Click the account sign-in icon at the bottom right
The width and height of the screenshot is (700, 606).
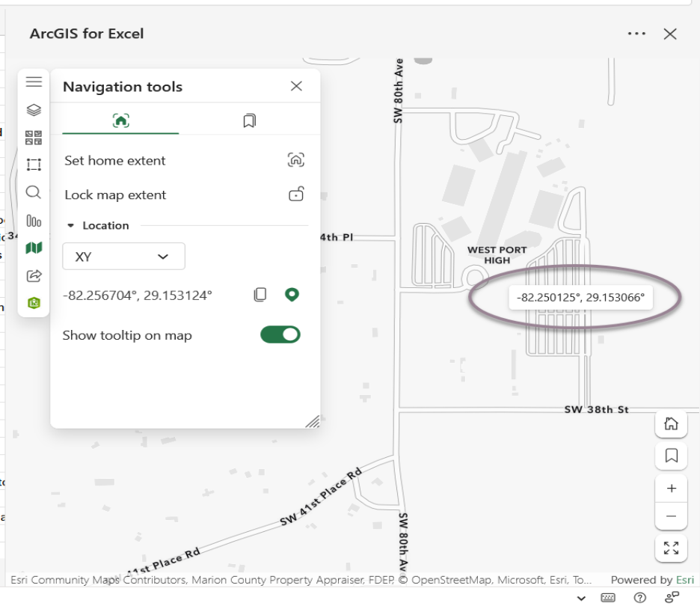tap(672, 597)
